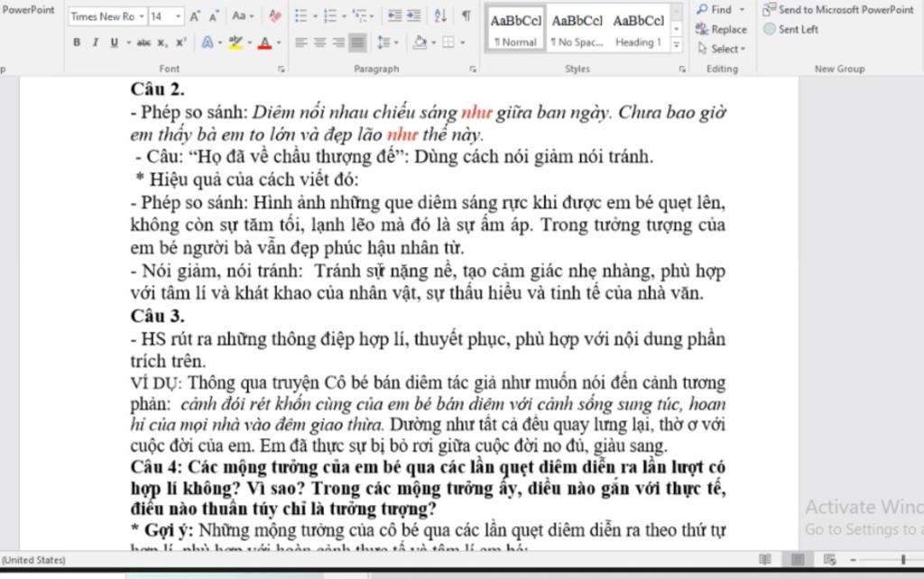
Task: Click language indicator (United States)
Action: click(x=33, y=559)
